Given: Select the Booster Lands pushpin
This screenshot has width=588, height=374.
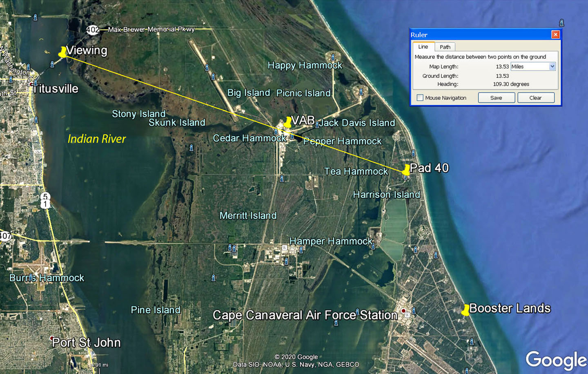Looking at the screenshot, I should tap(465, 310).
